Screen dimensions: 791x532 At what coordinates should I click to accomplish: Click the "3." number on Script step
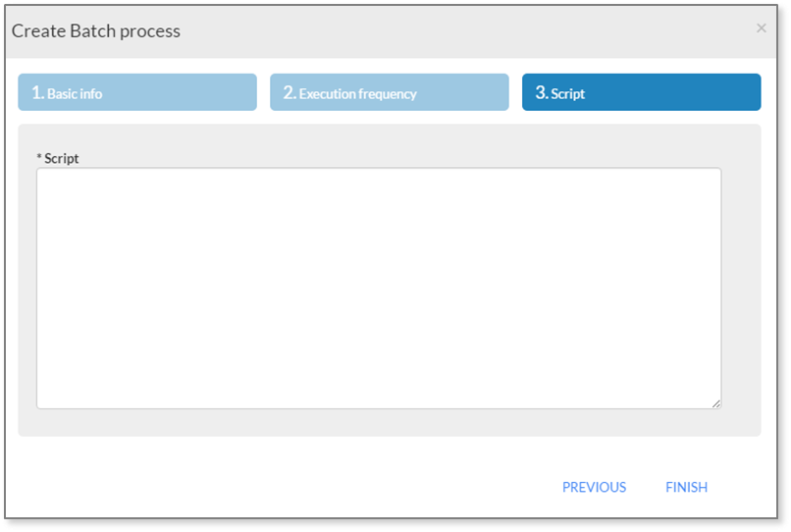(x=542, y=93)
